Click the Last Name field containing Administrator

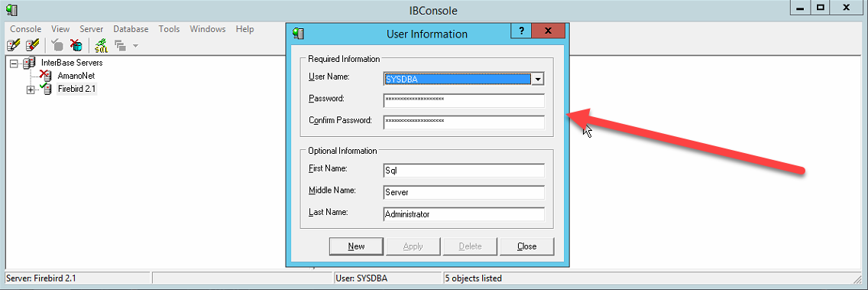464,214
